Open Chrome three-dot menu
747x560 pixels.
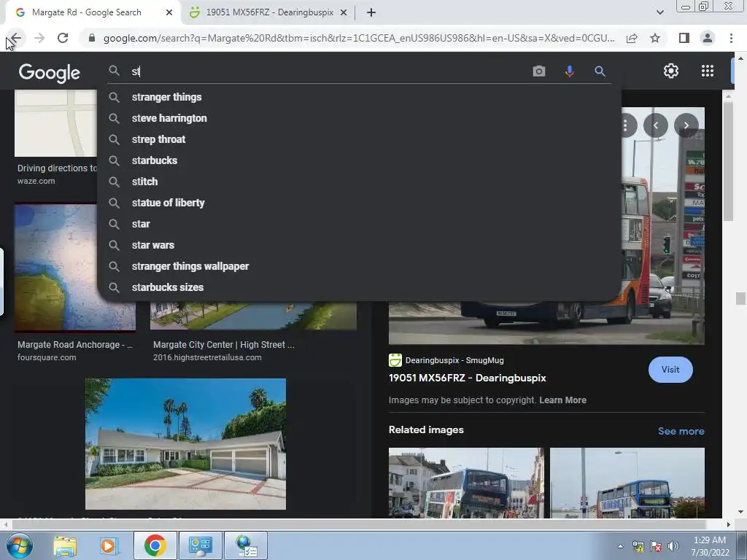point(731,38)
